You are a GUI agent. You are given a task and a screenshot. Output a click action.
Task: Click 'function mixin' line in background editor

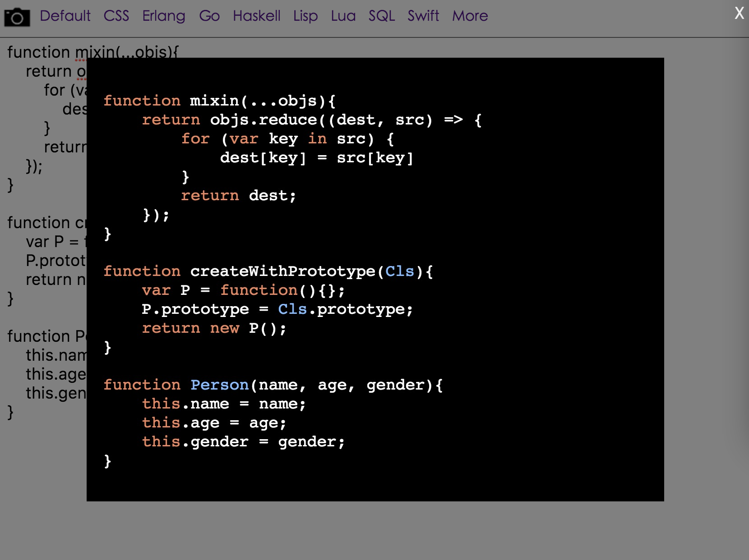93,52
